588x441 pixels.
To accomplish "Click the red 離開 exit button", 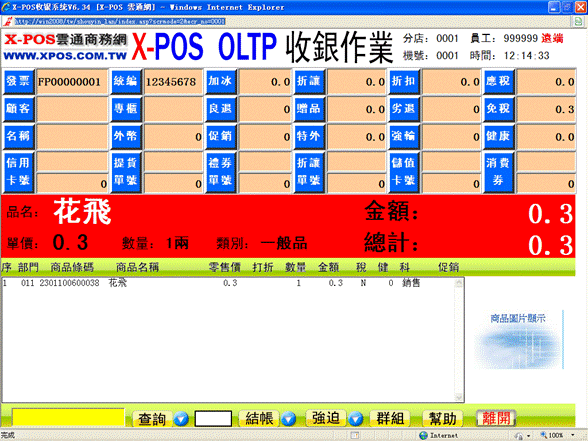I will pos(496,418).
